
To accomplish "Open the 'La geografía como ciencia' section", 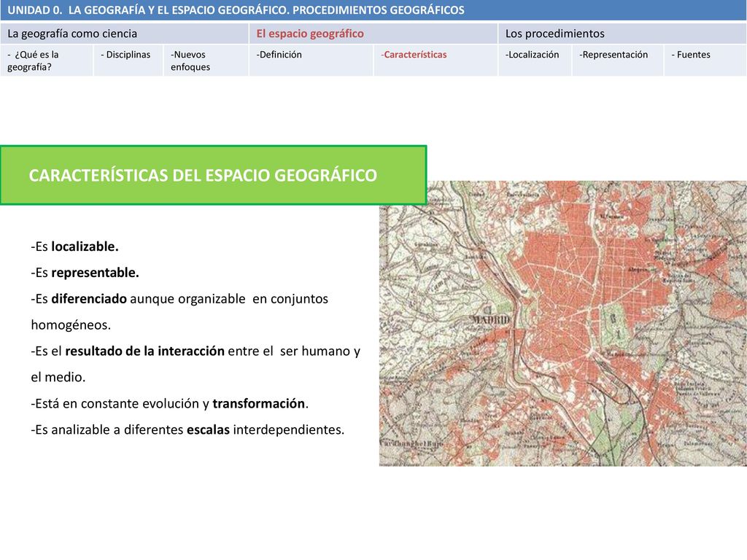I will [124, 34].
